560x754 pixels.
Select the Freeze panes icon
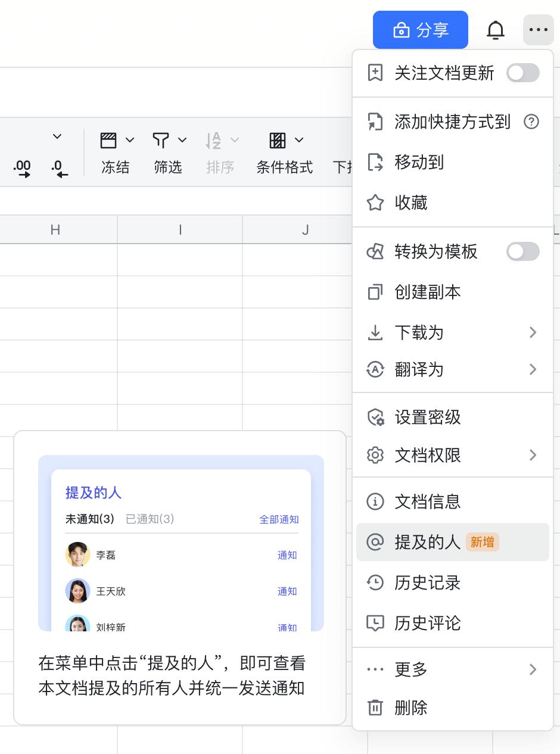click(x=109, y=141)
